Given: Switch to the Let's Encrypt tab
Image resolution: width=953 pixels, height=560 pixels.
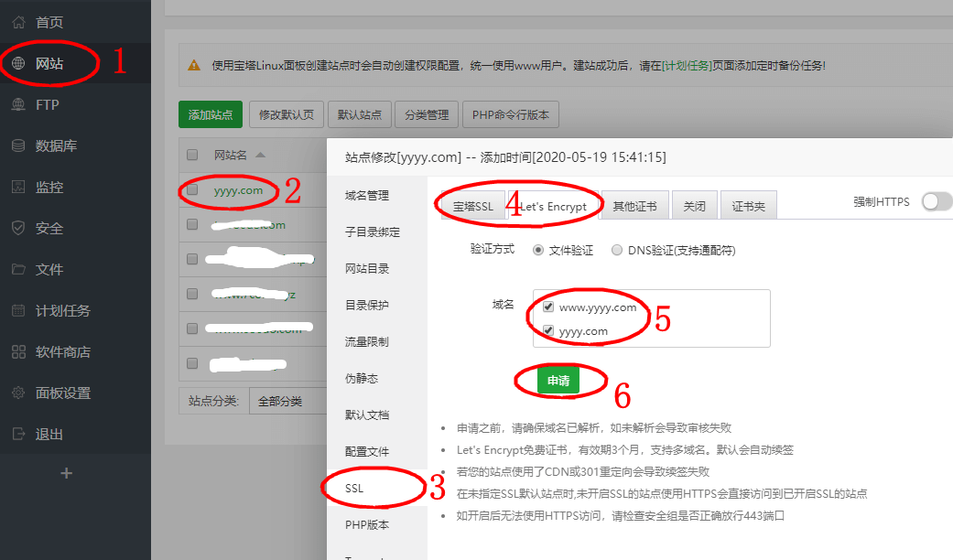Looking at the screenshot, I should [x=554, y=206].
